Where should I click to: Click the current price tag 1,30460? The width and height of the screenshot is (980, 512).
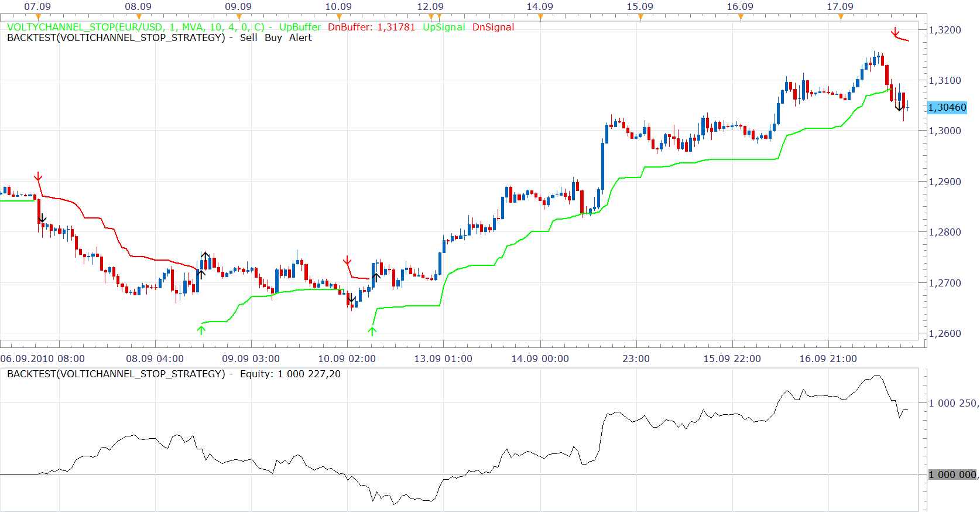947,107
